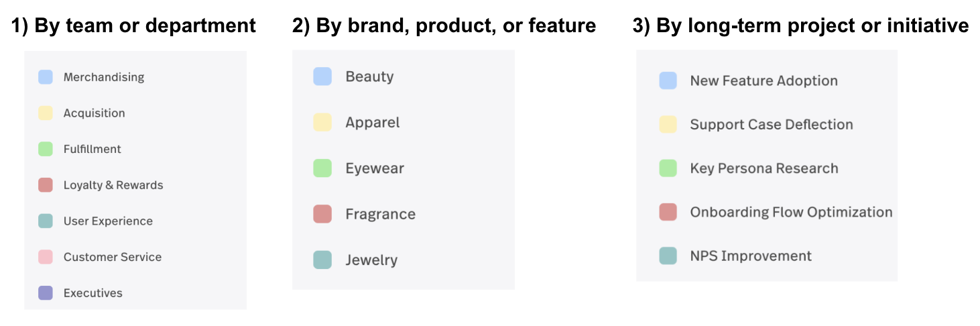This screenshot has height=326, width=980.
Task: Select the red swatch for Loyalty & Rewards
Action: click(46, 185)
